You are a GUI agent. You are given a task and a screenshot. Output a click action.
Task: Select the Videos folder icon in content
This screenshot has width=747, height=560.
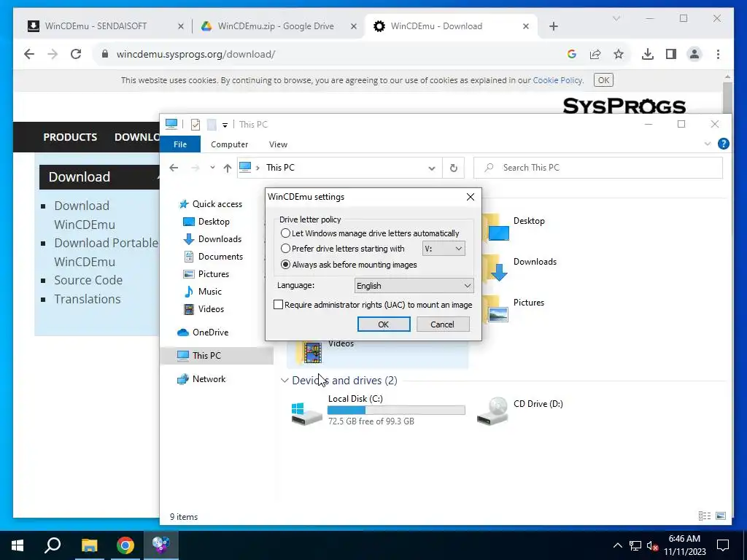tap(311, 353)
